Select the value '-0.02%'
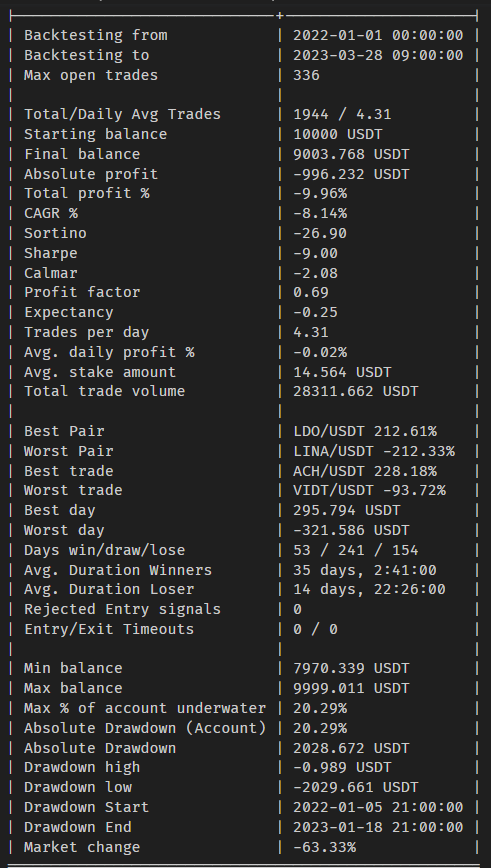The width and height of the screenshot is (491, 868). pos(320,353)
